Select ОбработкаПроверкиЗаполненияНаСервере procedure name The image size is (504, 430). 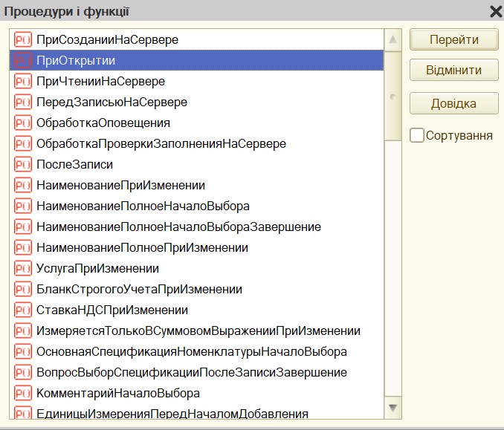[x=161, y=143]
